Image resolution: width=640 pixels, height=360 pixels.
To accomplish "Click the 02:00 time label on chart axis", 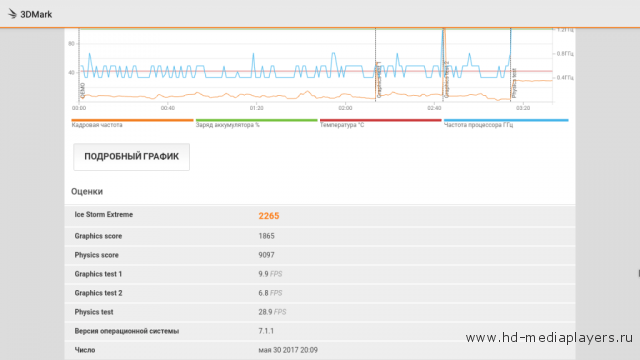I will tap(345, 108).
